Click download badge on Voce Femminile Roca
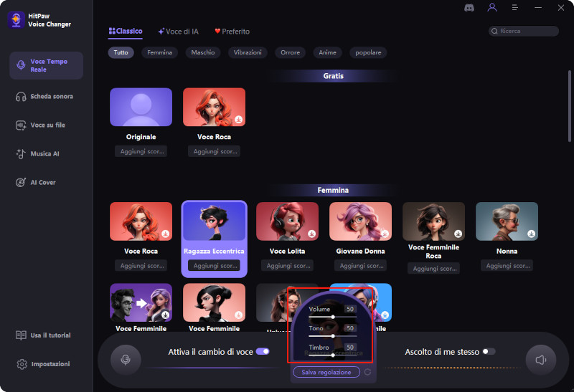Screen dimensions: 574x392 (458, 234)
